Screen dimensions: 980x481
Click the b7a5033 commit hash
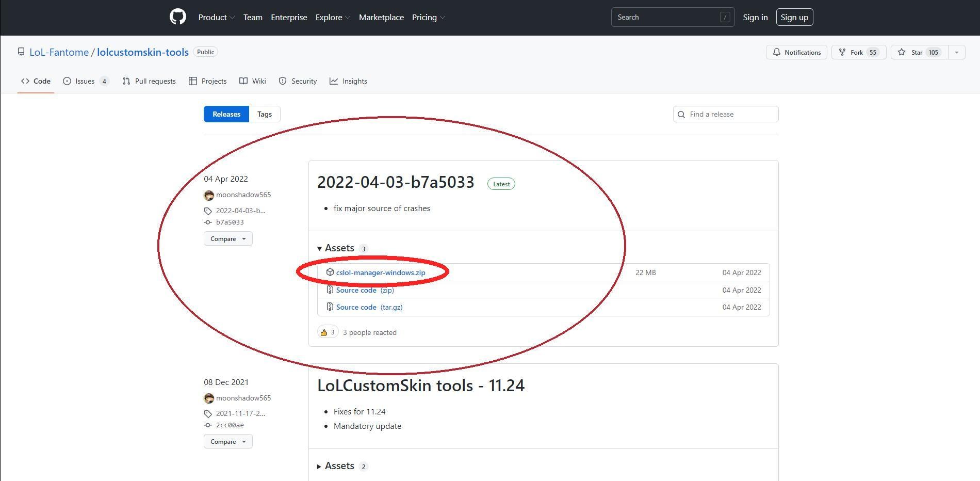(230, 222)
